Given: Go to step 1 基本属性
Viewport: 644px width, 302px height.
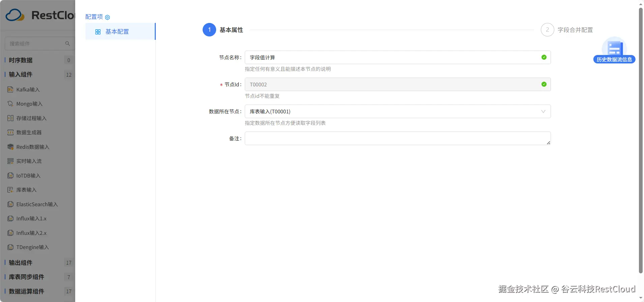Looking at the screenshot, I should [223, 30].
